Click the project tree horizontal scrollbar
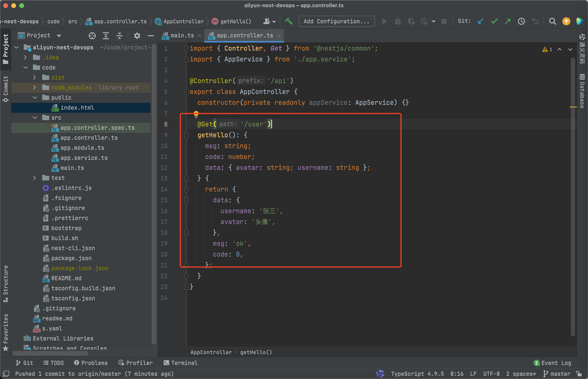Image resolution: width=588 pixels, height=379 pixels. pos(50,353)
